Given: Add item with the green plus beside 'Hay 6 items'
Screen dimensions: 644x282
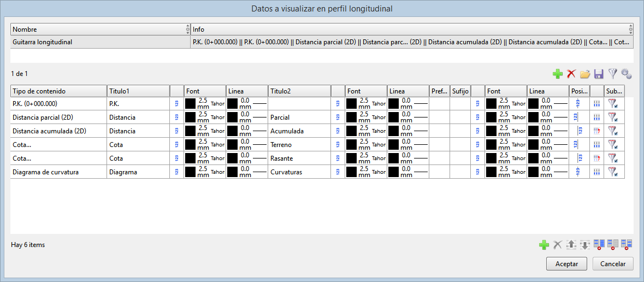Looking at the screenshot, I should point(544,245).
